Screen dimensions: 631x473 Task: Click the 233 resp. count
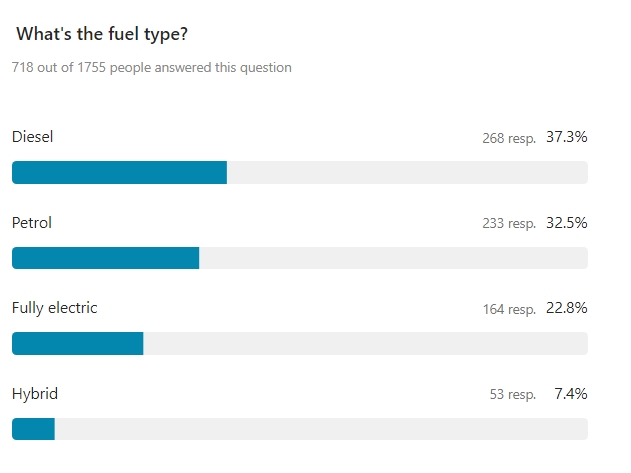coord(509,223)
